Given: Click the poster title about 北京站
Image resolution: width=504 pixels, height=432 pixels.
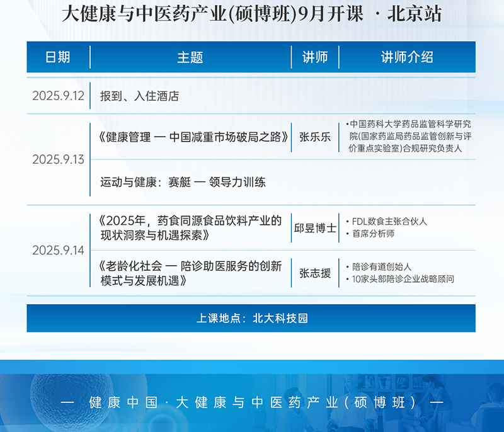Looking at the screenshot, I should point(251,14).
